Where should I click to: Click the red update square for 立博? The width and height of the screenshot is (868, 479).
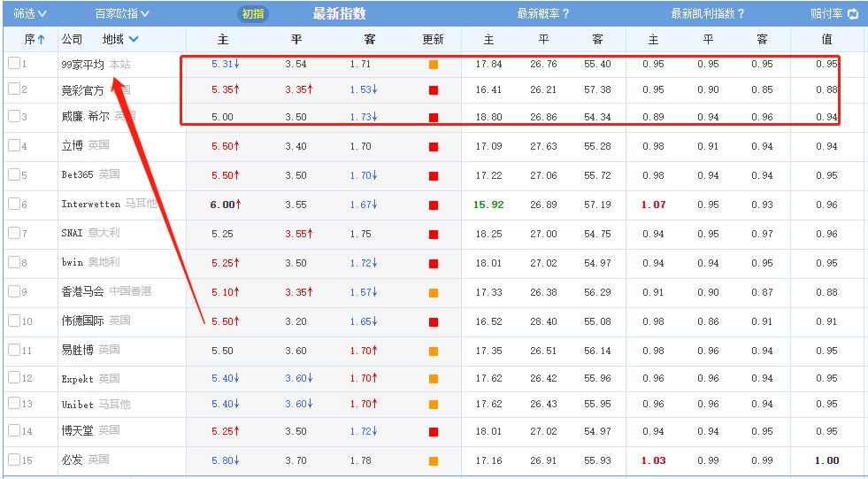pyautogui.click(x=434, y=147)
